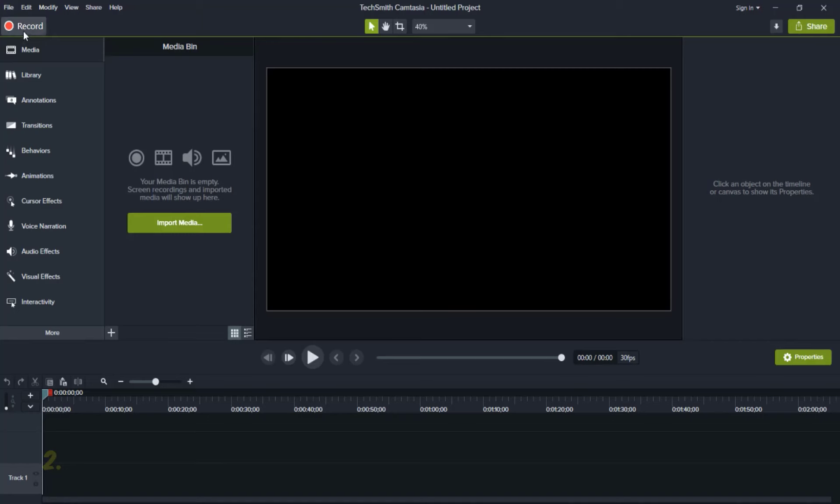Open the Annotations panel
840x504 pixels.
(38, 100)
